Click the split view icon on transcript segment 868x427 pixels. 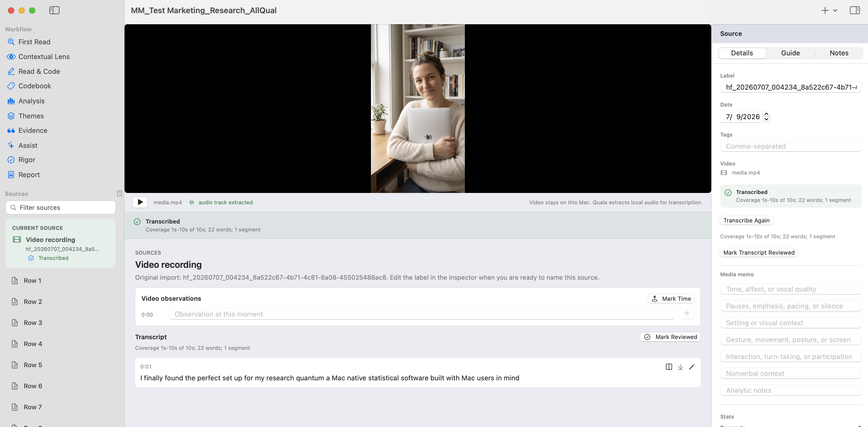[x=669, y=367]
